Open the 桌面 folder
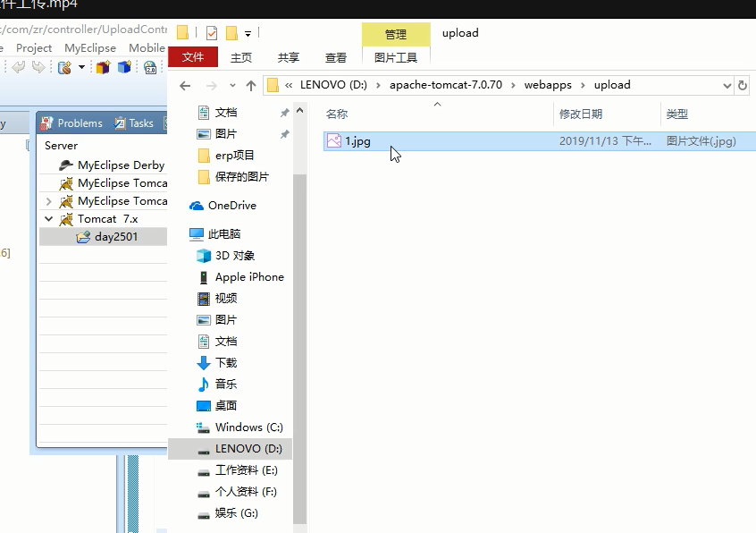The height and width of the screenshot is (533, 756). pos(226,406)
